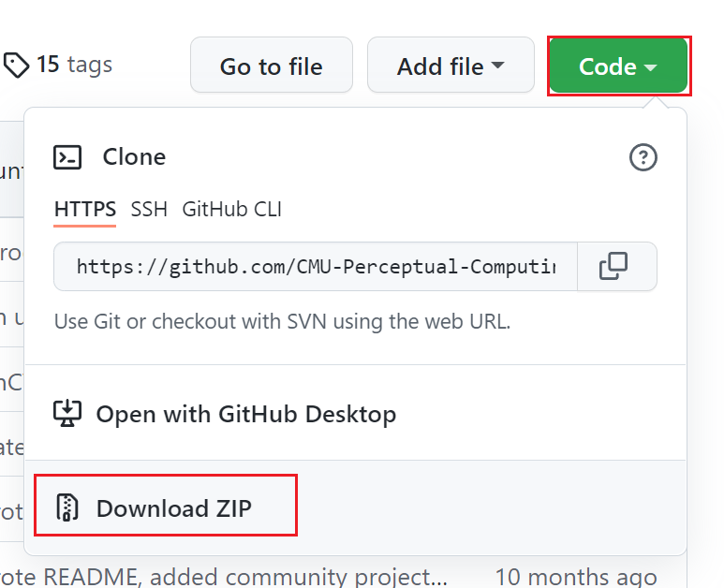Image resolution: width=724 pixels, height=588 pixels.
Task: Click the HTTPS clone URL text field
Action: click(316, 267)
